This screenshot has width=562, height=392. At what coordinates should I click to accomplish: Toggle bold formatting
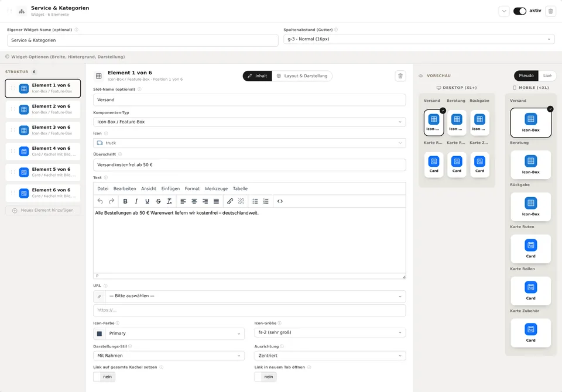(125, 201)
